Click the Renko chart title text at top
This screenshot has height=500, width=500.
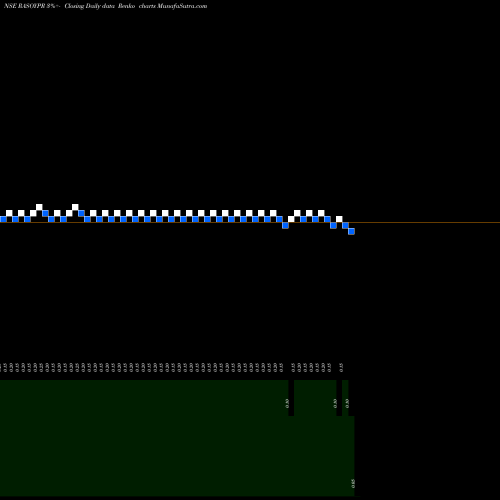point(105,6)
